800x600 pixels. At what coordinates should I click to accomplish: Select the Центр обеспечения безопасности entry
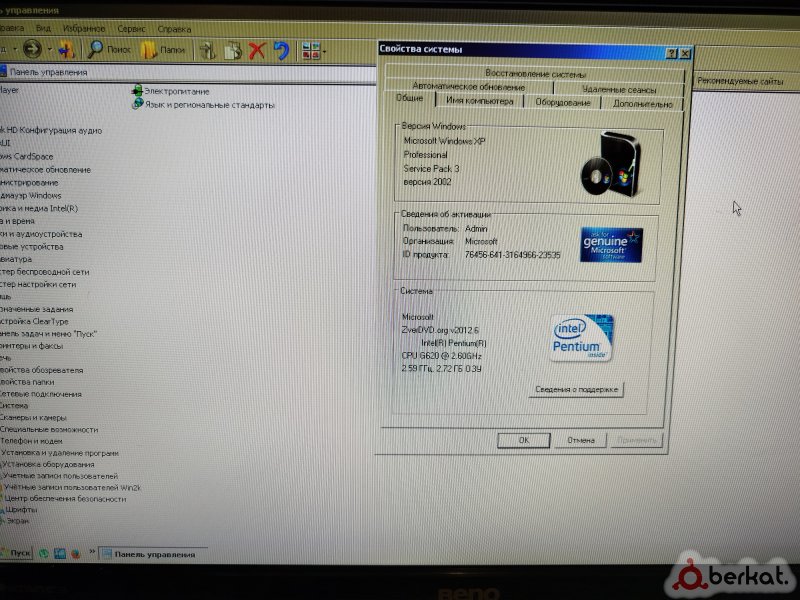[63, 498]
